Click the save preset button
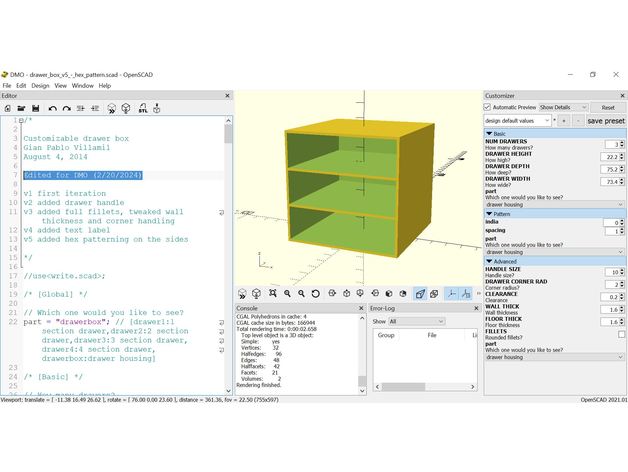This screenshot has height=472, width=628. click(x=605, y=120)
